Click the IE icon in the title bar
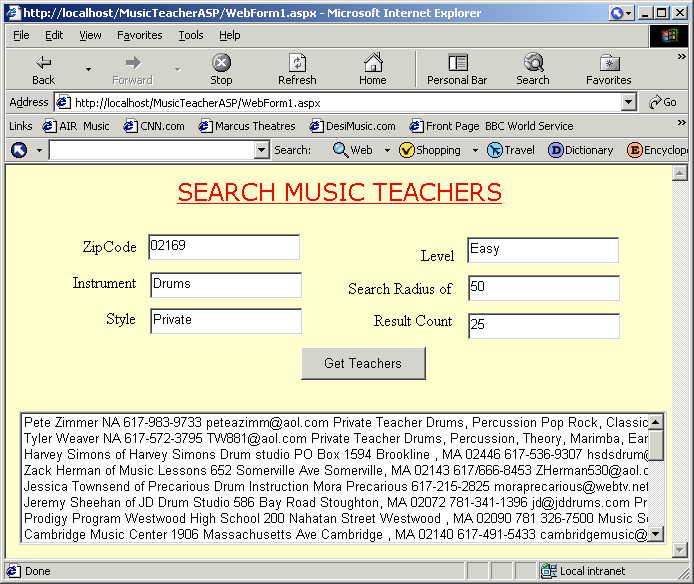The height and width of the screenshot is (584, 694). [13, 12]
